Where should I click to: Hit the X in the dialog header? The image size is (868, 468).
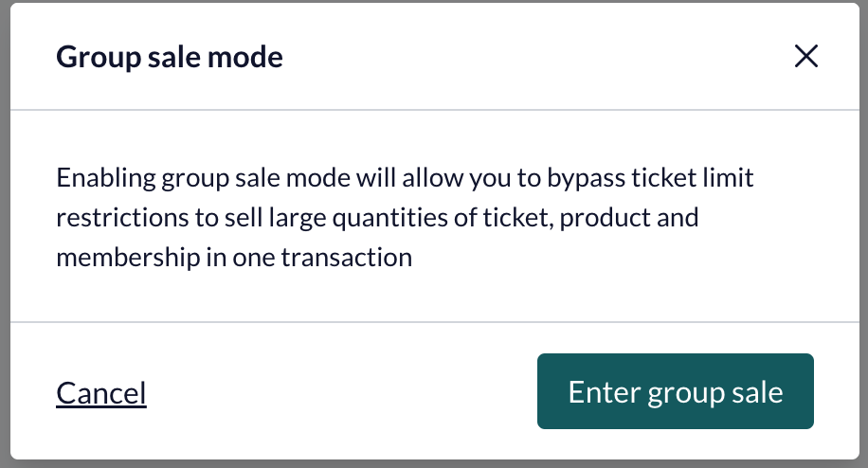(806, 56)
